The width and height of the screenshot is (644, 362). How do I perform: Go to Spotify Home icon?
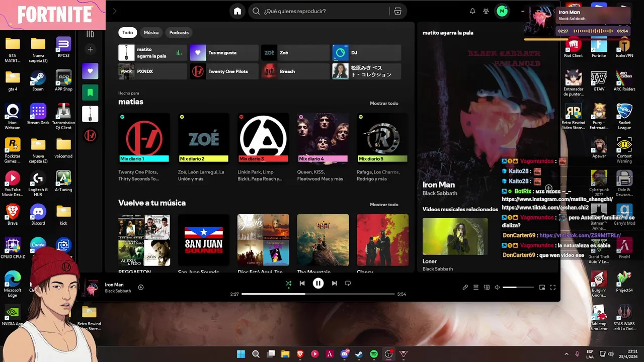[x=237, y=11]
